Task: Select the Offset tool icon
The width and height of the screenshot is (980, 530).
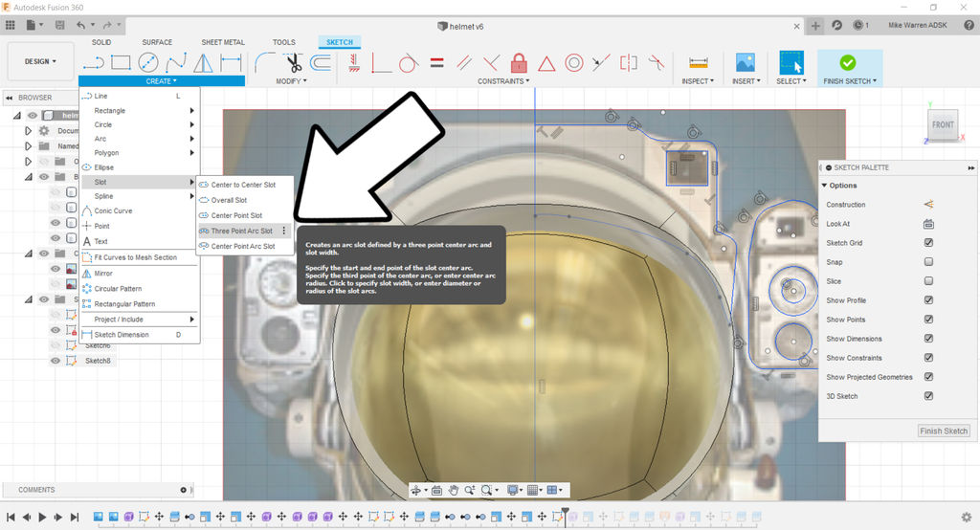Action: pos(321,62)
